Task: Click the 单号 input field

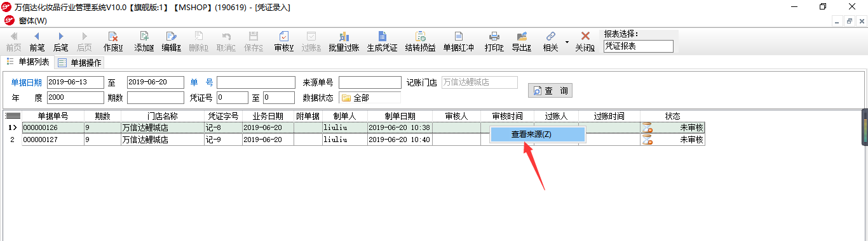Action: [256, 82]
